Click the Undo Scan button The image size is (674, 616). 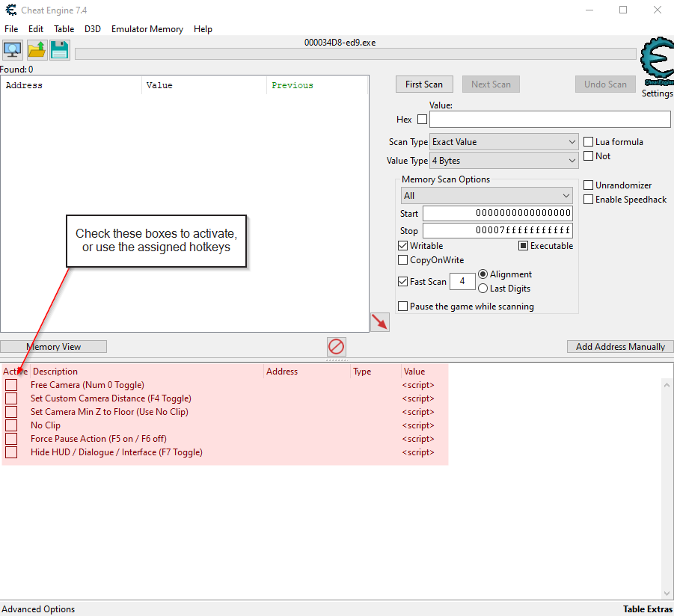pyautogui.click(x=605, y=84)
